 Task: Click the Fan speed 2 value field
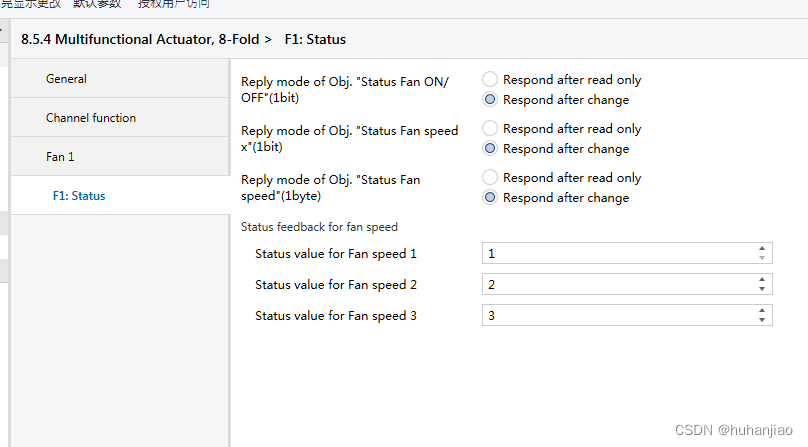(615, 285)
